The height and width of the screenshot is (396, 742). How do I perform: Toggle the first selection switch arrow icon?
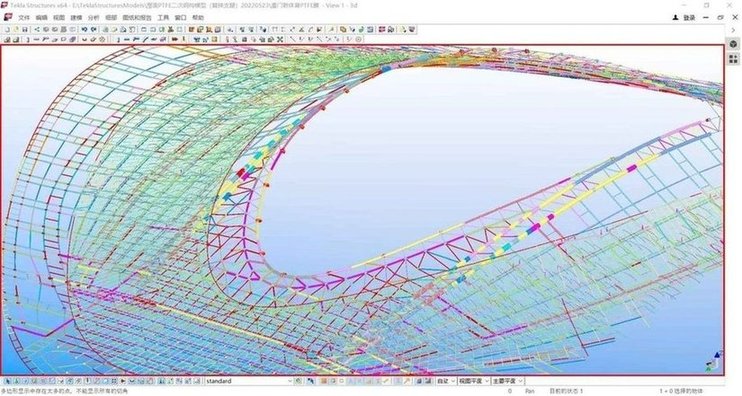(8, 381)
